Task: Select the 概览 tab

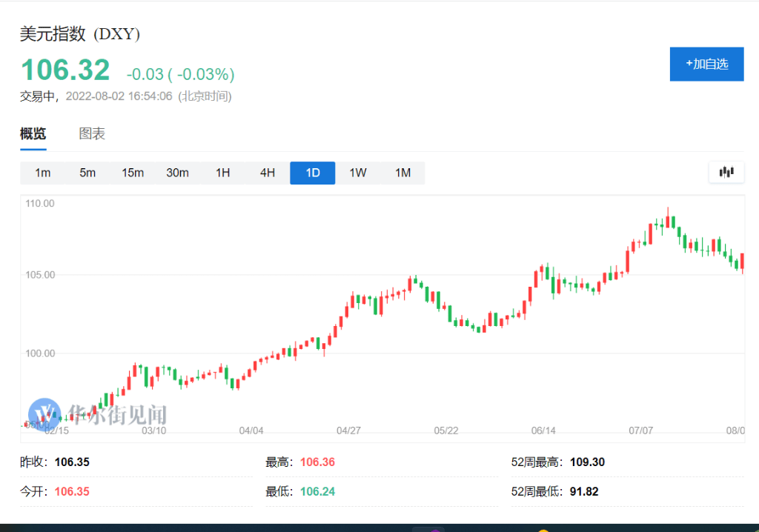Action: coord(33,133)
